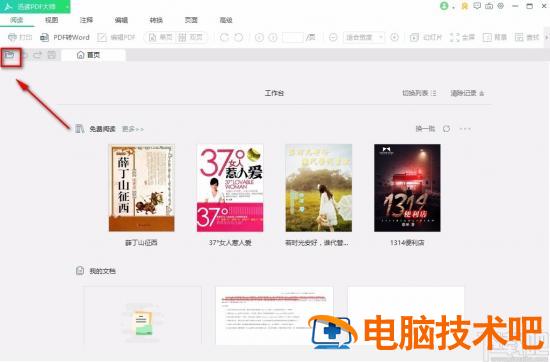
Task: Click the zoom out minus icon
Action: [333, 37]
